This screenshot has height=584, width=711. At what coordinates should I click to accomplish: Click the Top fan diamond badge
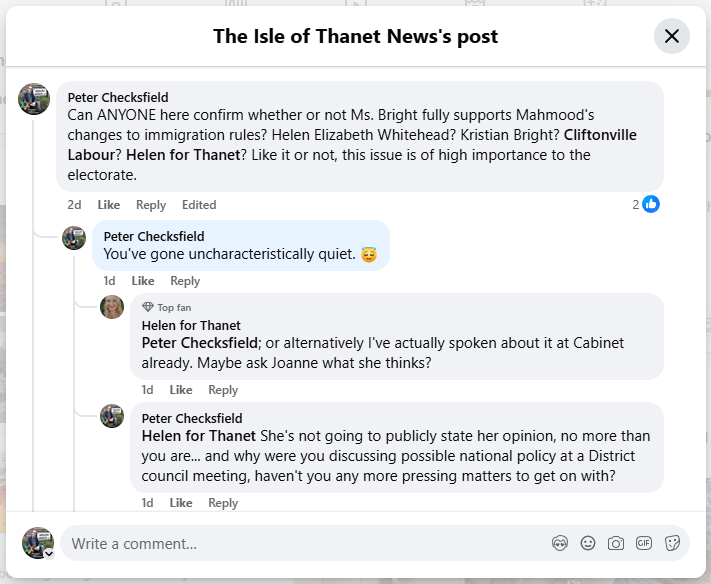coord(148,307)
